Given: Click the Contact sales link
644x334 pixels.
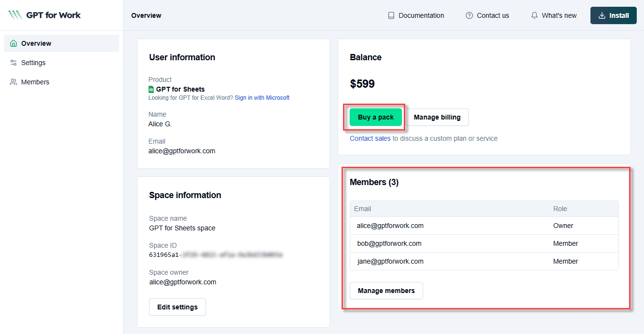Looking at the screenshot, I should click(x=370, y=138).
